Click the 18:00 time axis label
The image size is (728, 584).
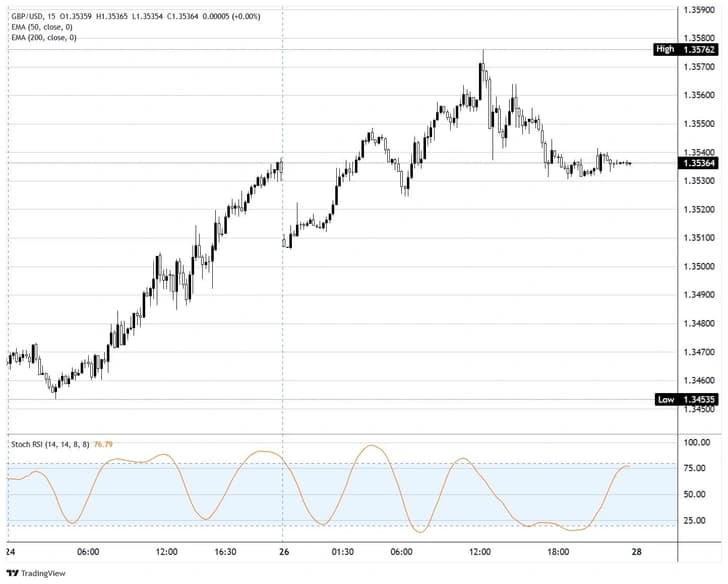558,551
